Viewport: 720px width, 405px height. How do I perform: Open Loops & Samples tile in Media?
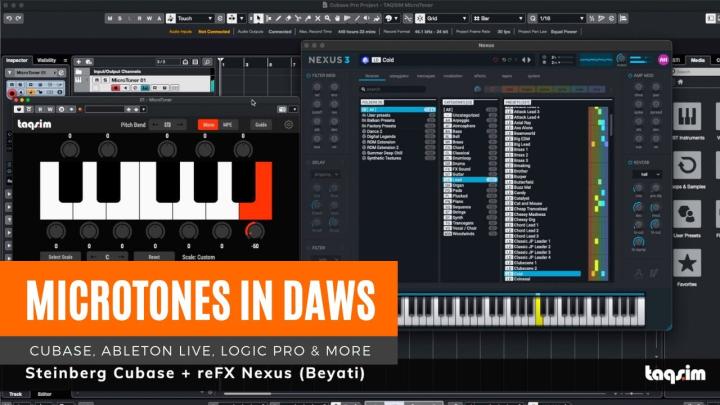(687, 165)
